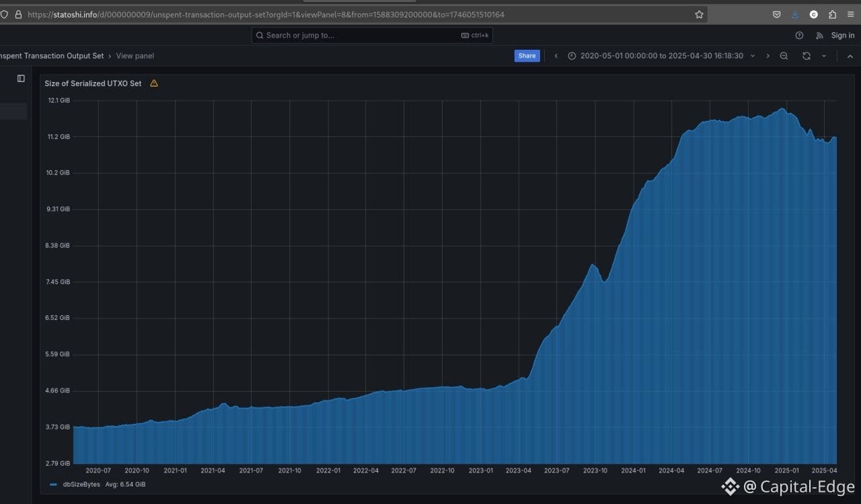Click the 2021-10 x-axis label
This screenshot has width=861, height=504.
point(290,471)
